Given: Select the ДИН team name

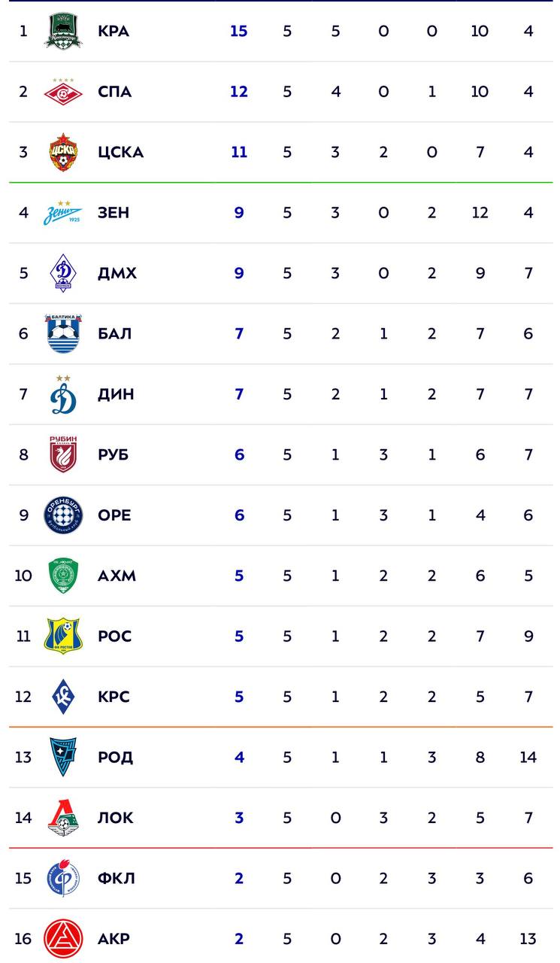Looking at the screenshot, I should point(116,394).
